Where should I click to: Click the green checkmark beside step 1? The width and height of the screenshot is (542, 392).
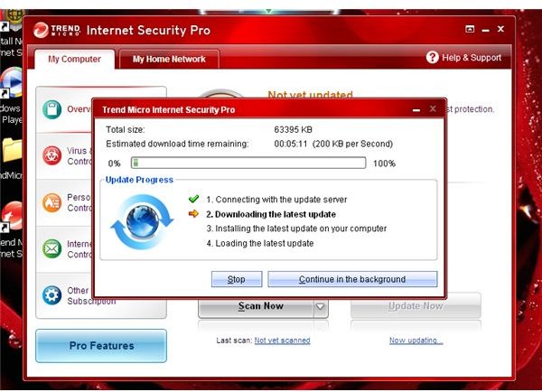coord(193,199)
